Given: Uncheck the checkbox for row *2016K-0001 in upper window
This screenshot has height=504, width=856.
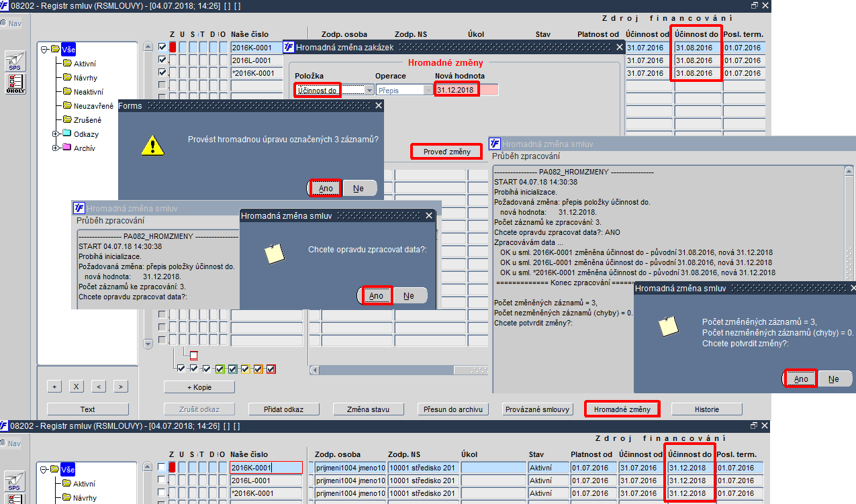Looking at the screenshot, I should point(162,72).
